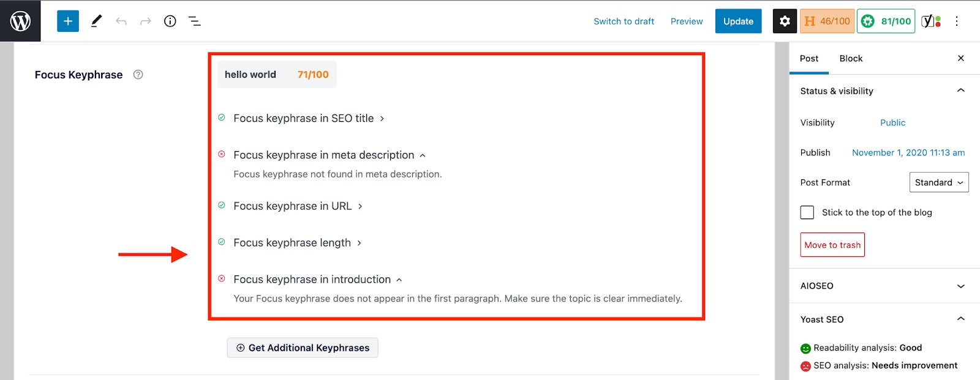Collapse "Focus keyphrase in meta description" details
The image size is (980, 380).
pyautogui.click(x=422, y=155)
